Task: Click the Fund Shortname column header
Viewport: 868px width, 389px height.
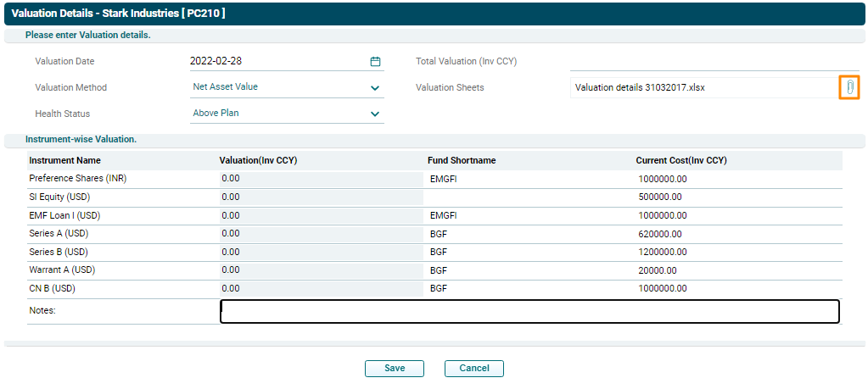Action: pyautogui.click(x=462, y=160)
